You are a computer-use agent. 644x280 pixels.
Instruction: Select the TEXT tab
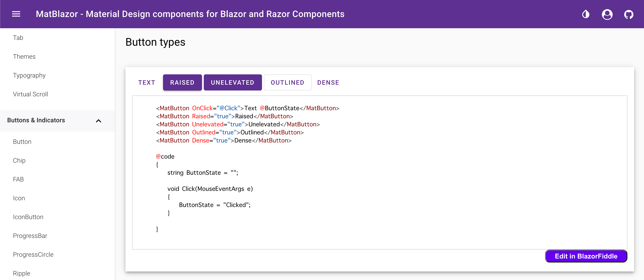[x=147, y=82]
